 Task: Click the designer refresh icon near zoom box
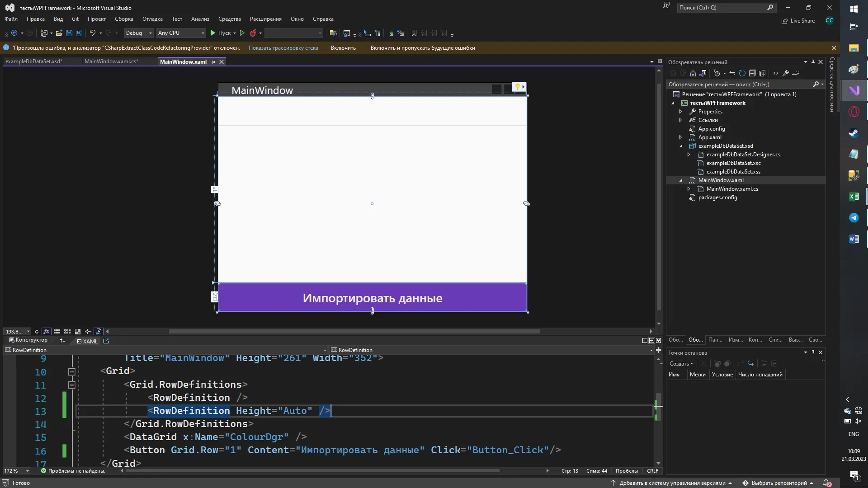37,332
